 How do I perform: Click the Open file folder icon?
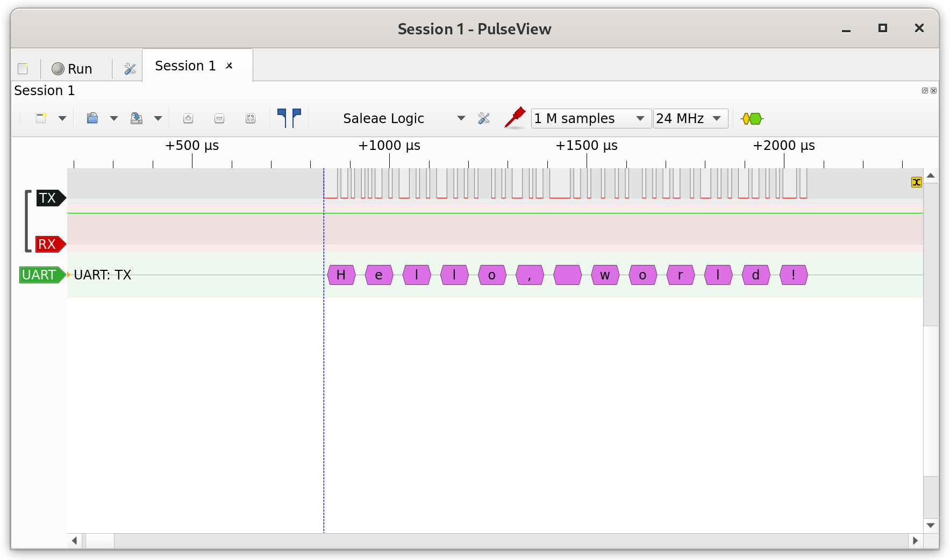point(92,118)
